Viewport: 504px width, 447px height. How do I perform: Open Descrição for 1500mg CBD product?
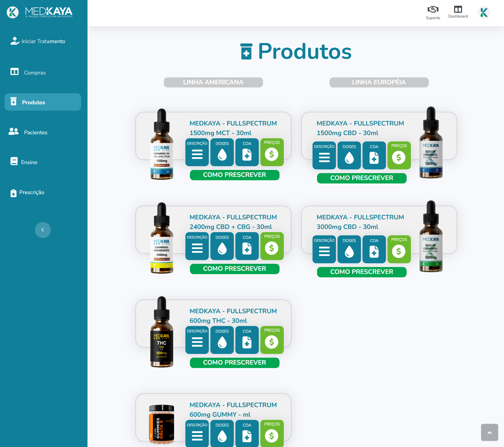[324, 155]
